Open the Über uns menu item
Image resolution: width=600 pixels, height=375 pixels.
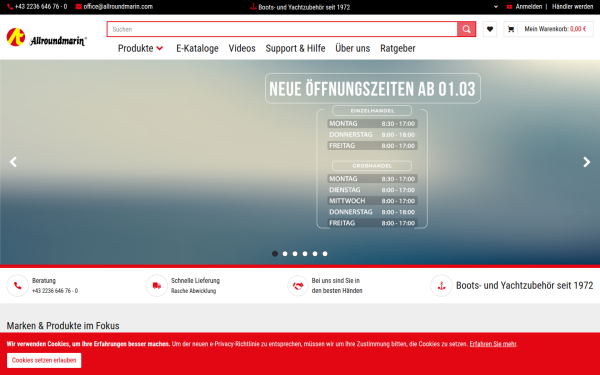(352, 48)
